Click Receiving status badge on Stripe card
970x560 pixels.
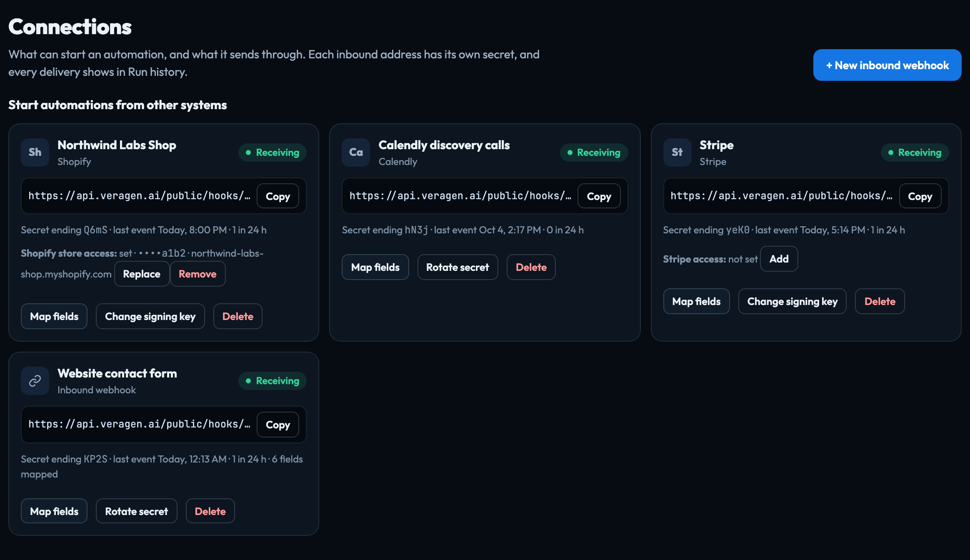click(915, 152)
